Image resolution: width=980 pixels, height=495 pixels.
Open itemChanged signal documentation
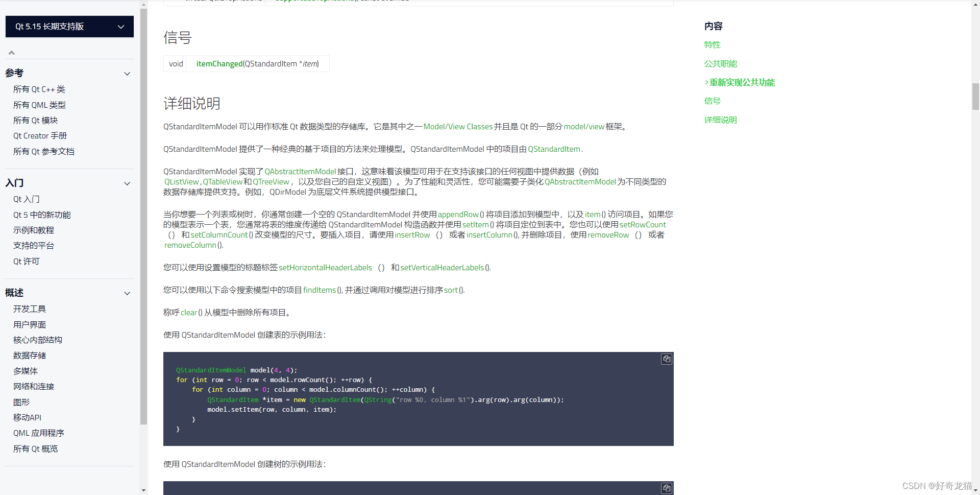tap(219, 64)
